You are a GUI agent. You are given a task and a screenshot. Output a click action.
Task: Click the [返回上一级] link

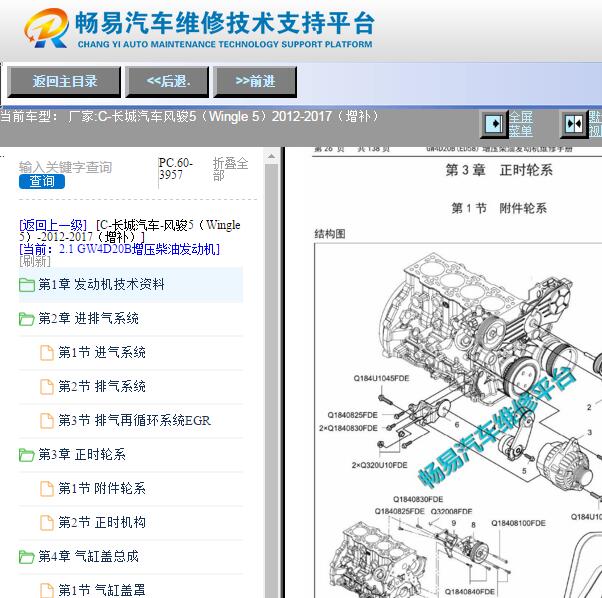coord(53,225)
